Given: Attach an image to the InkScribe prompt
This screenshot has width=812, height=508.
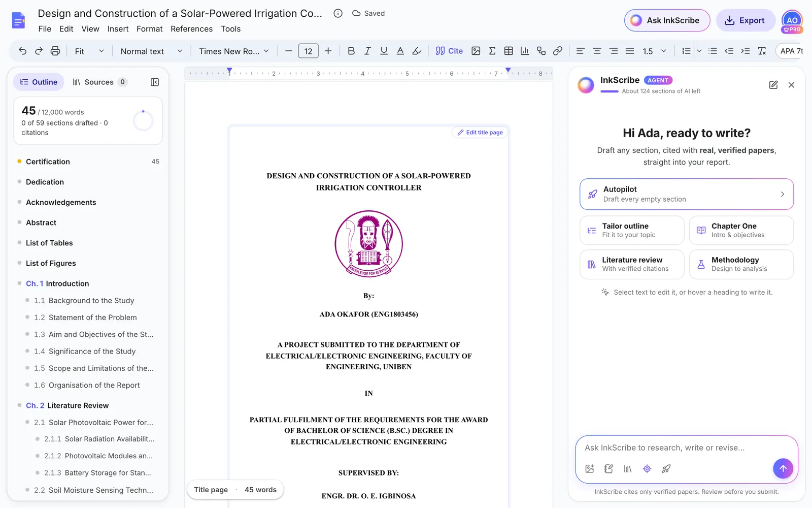Looking at the screenshot, I should 589,469.
